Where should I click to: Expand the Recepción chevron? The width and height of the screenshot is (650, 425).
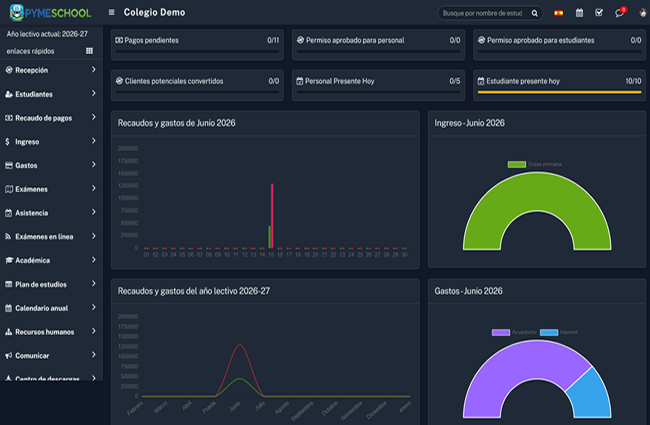[x=94, y=70]
